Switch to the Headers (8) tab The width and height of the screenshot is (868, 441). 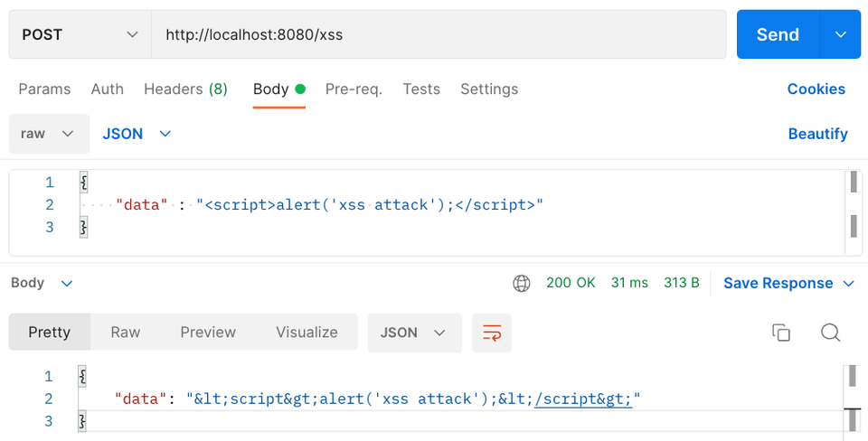click(x=185, y=89)
